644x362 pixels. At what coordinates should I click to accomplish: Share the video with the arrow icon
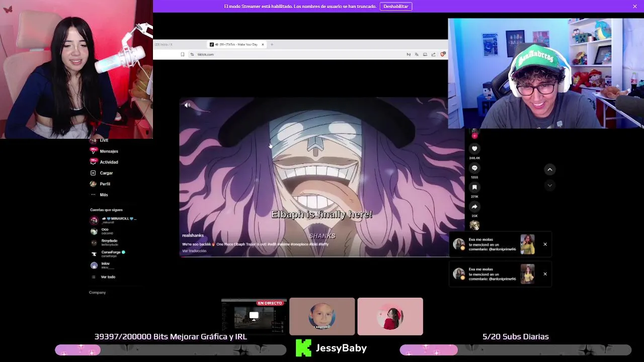pyautogui.click(x=474, y=207)
